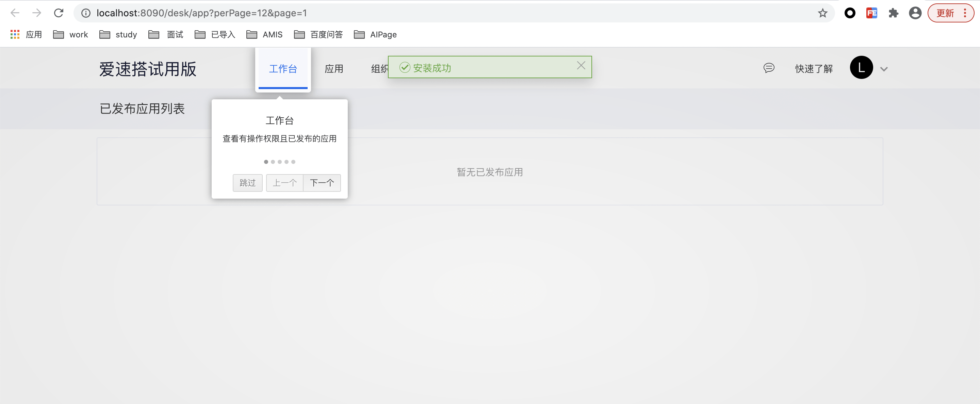Open the AMIS bookmarks folder

(x=264, y=35)
